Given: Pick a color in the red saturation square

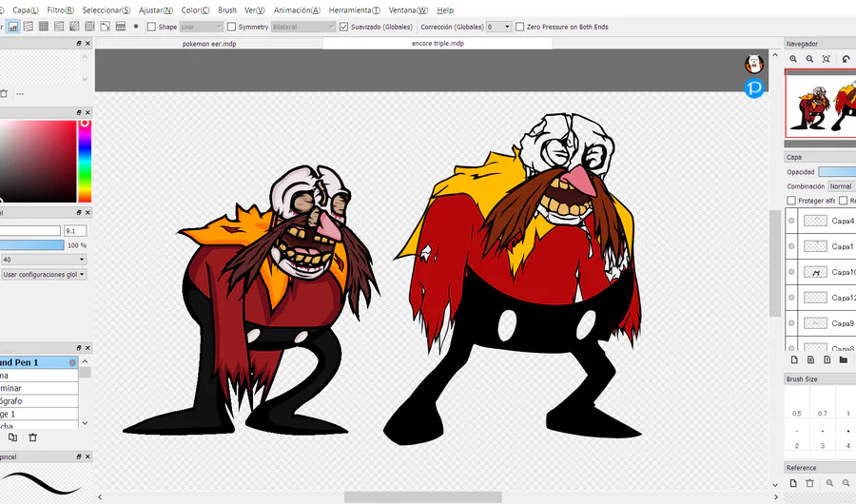Looking at the screenshot, I should click(38, 161).
